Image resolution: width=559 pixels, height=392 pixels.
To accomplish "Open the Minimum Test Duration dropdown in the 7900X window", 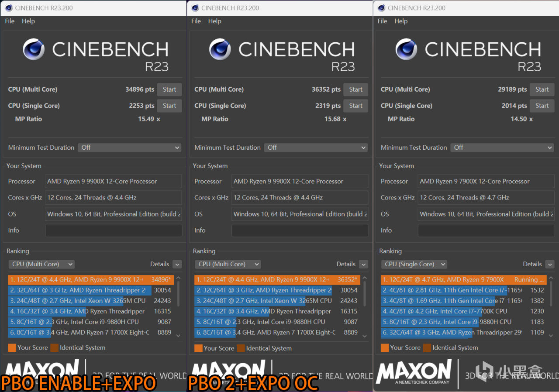I will [x=502, y=148].
